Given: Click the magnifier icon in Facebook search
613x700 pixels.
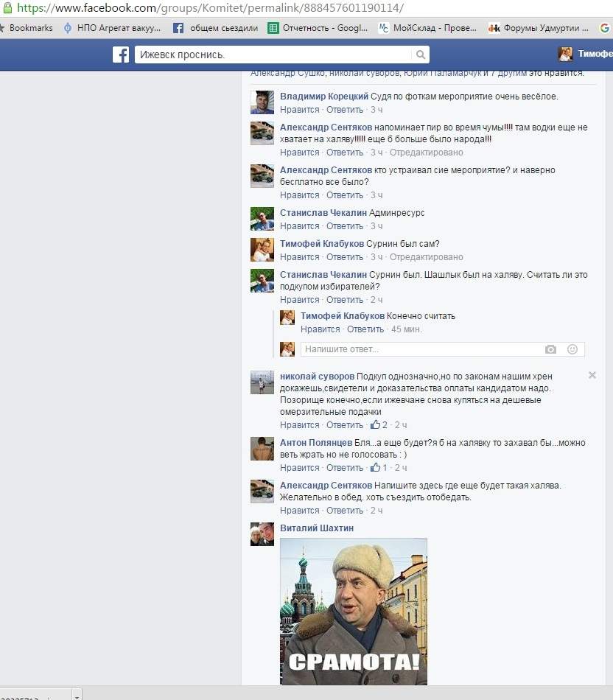Looking at the screenshot, I should pyautogui.click(x=420, y=55).
